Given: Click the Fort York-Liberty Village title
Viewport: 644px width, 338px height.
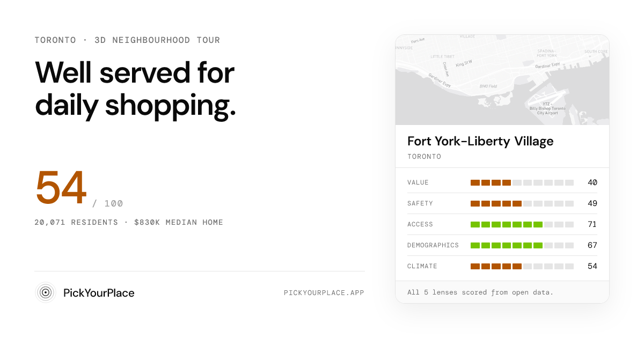Looking at the screenshot, I should (x=480, y=141).
